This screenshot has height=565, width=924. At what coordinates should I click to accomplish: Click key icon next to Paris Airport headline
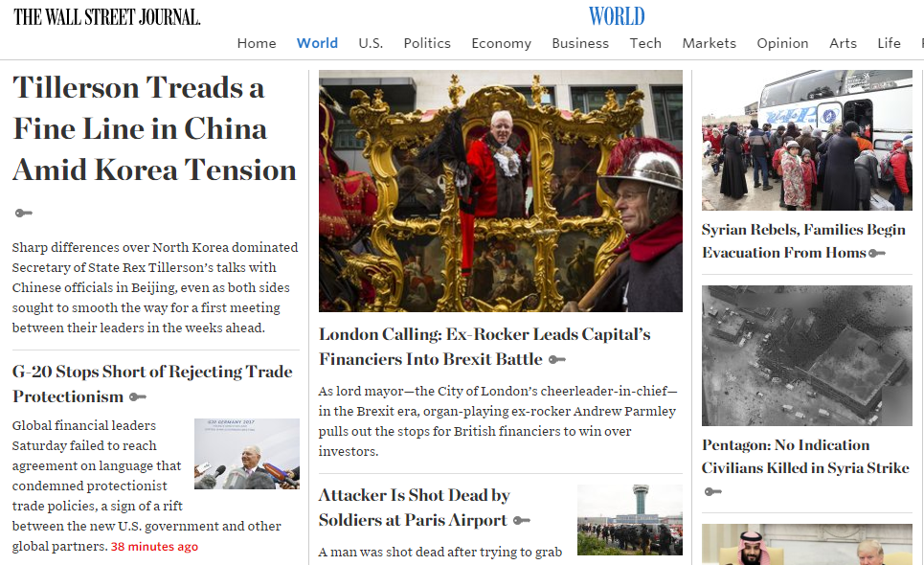tap(522, 520)
